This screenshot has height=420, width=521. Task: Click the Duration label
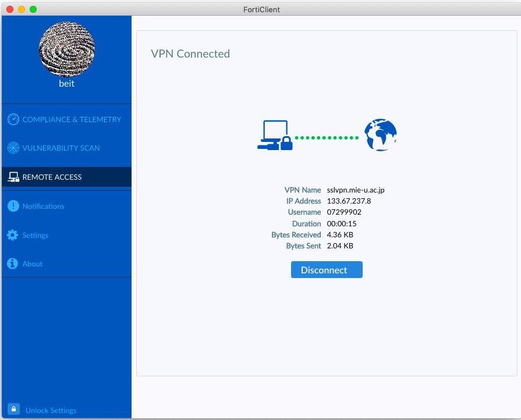coord(306,223)
